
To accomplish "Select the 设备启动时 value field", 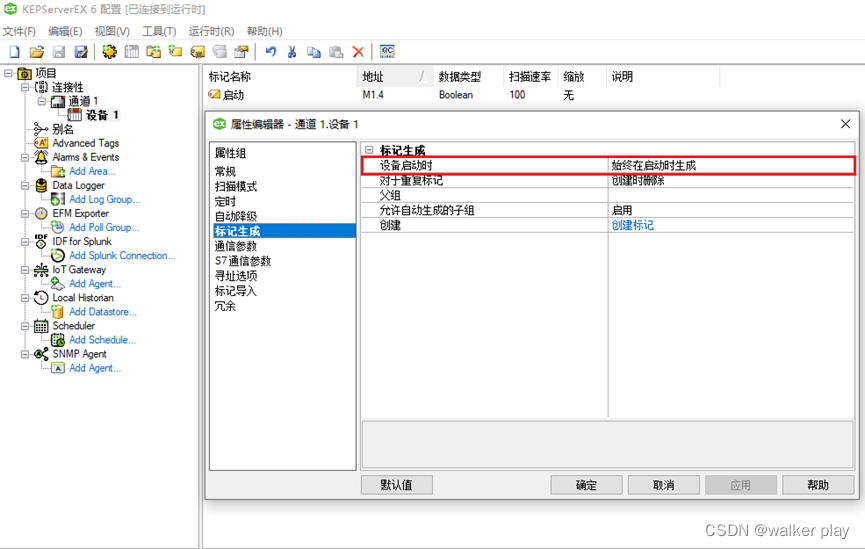I will [x=731, y=166].
